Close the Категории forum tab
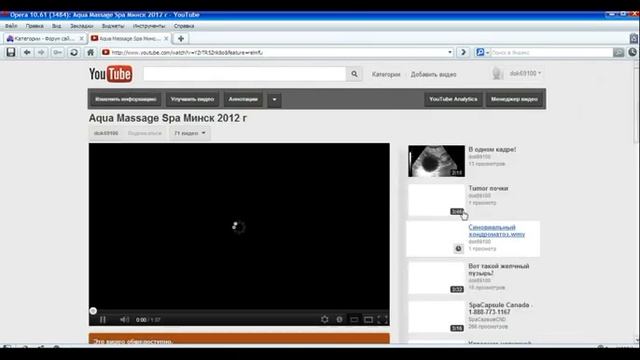The height and width of the screenshot is (360, 640). tap(82, 38)
